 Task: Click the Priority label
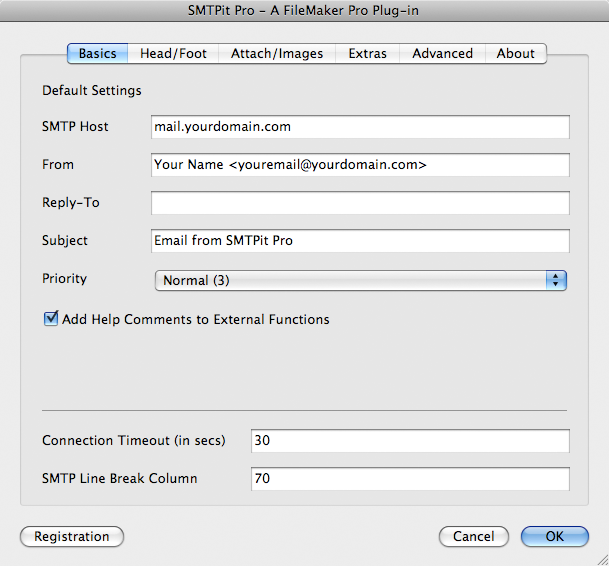point(64,279)
